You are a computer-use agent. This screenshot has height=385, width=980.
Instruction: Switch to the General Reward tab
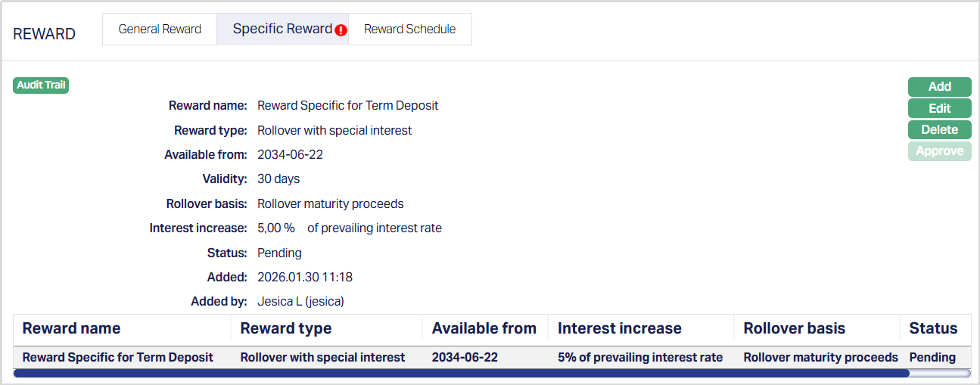(160, 29)
